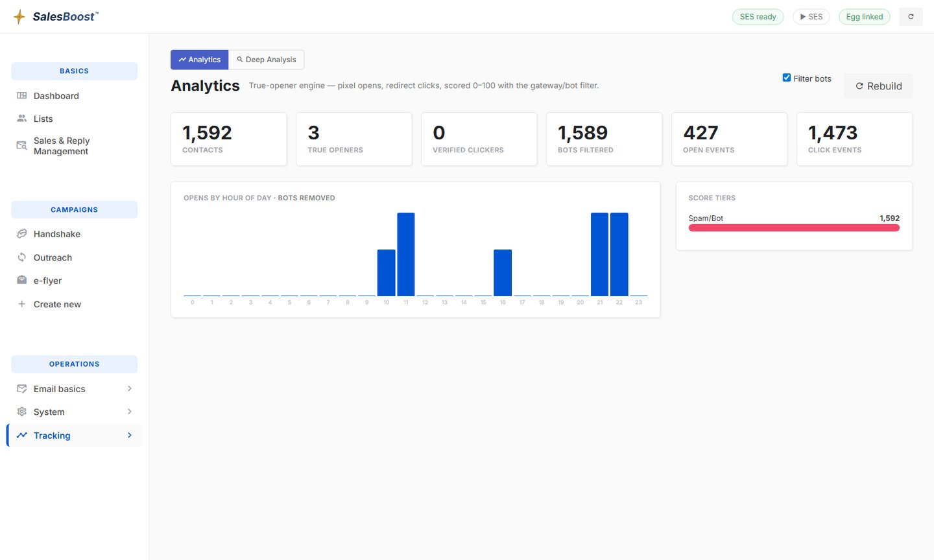Click the SalesBoost star logo icon

point(19,17)
